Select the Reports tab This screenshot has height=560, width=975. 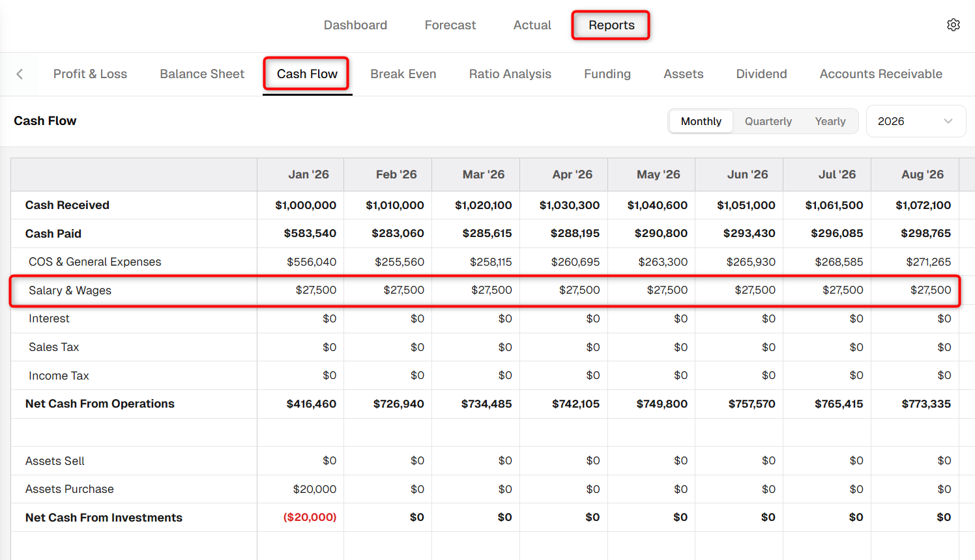[x=611, y=25]
